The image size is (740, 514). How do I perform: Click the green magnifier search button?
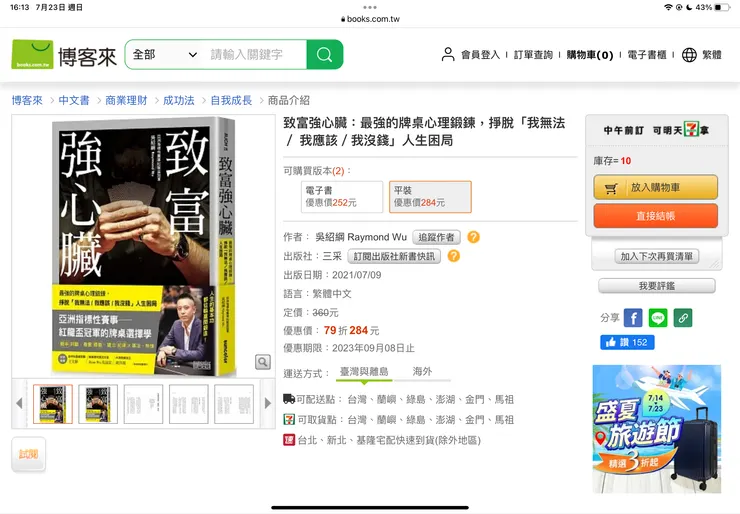coord(325,54)
